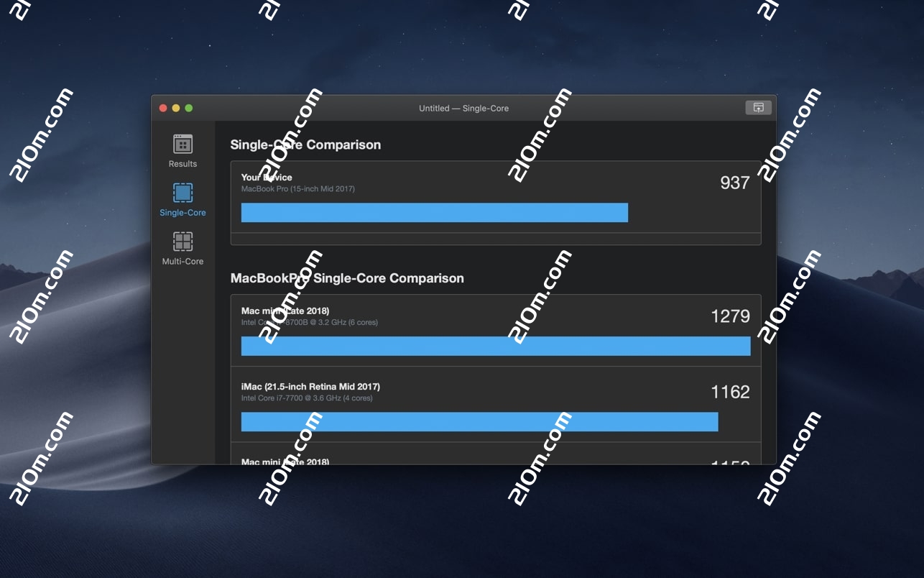The image size is (924, 578).
Task: Click the 'Single-Core Comparison' heading
Action: coord(305,144)
